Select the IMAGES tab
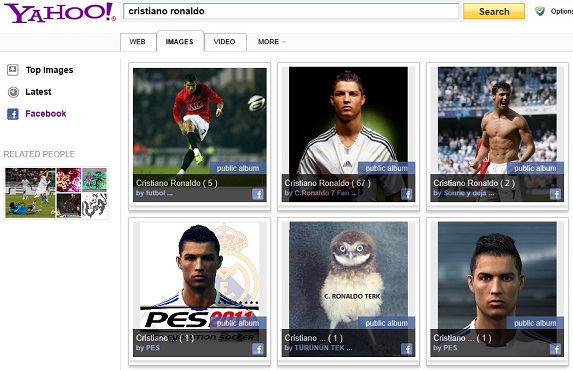Screen dimensions: 573x370 179,42
